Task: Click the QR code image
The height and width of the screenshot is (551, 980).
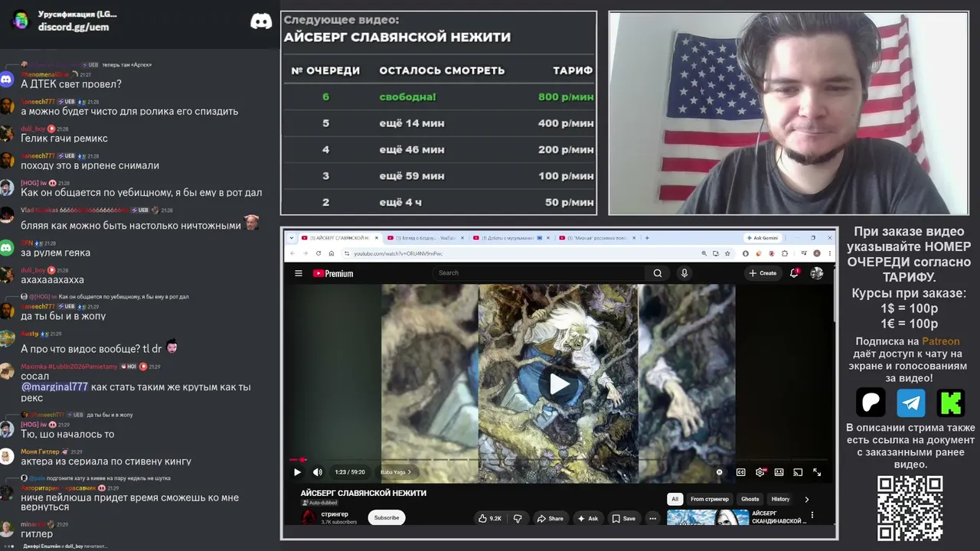Action: click(910, 508)
